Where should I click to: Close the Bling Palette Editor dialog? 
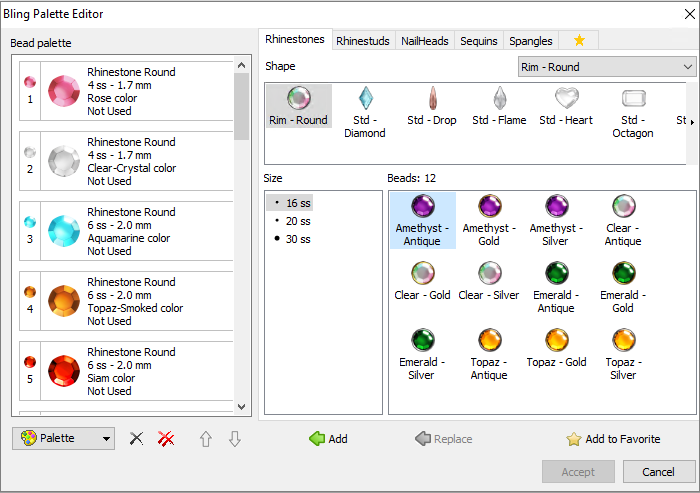coord(689,14)
